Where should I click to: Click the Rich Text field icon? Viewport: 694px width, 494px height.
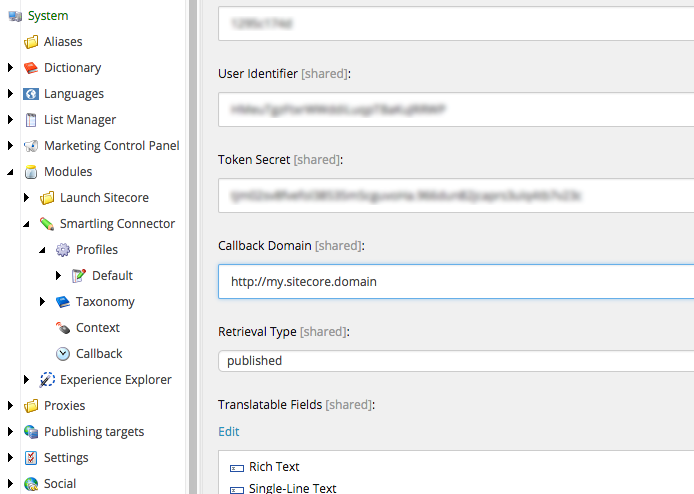point(237,468)
